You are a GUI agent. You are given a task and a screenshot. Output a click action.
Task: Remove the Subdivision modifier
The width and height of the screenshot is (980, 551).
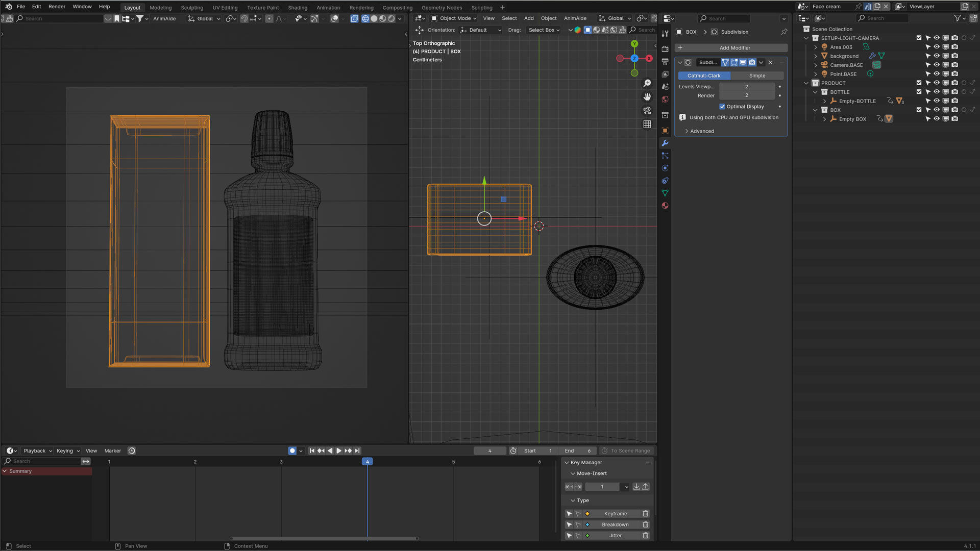point(770,62)
